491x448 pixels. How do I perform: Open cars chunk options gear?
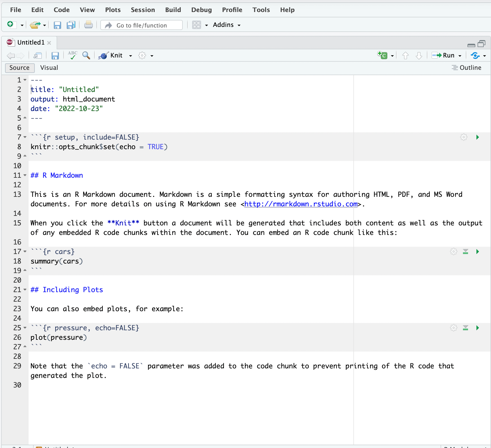click(454, 251)
